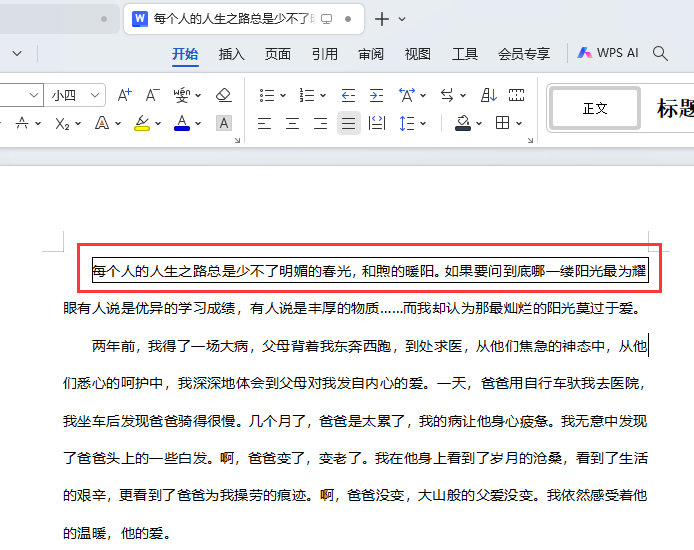The width and height of the screenshot is (694, 550).
Task: Click the strikethrough text icon
Action: [22, 123]
